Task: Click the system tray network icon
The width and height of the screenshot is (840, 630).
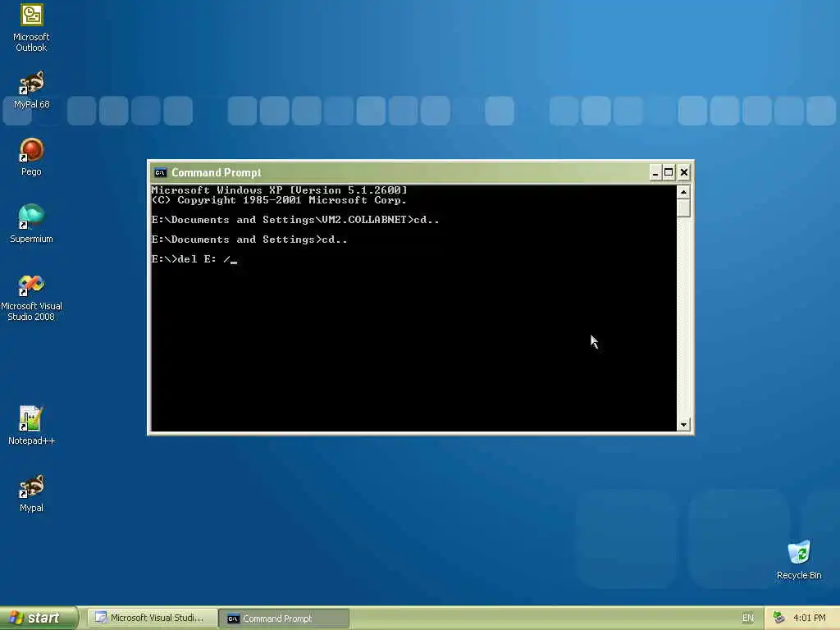Action: coord(779,619)
